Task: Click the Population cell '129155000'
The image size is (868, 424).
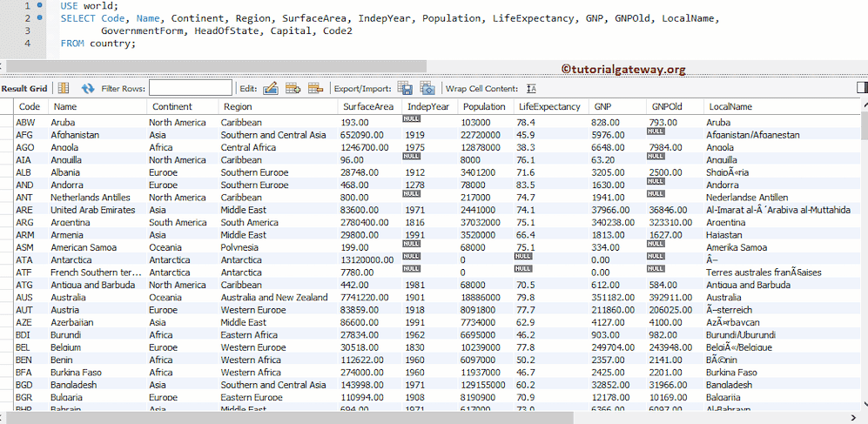Action: [x=486, y=385]
